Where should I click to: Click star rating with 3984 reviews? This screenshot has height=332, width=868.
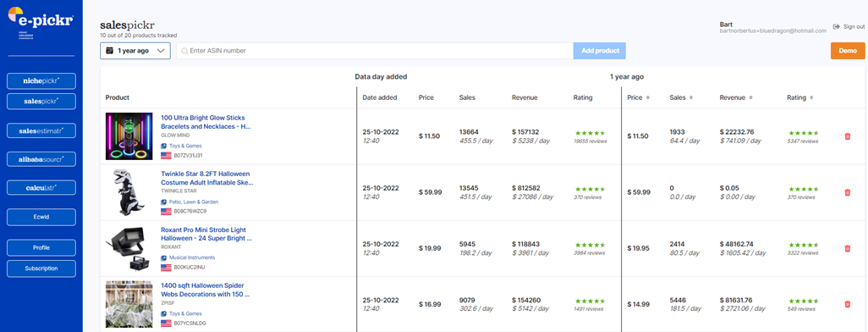tap(591, 245)
